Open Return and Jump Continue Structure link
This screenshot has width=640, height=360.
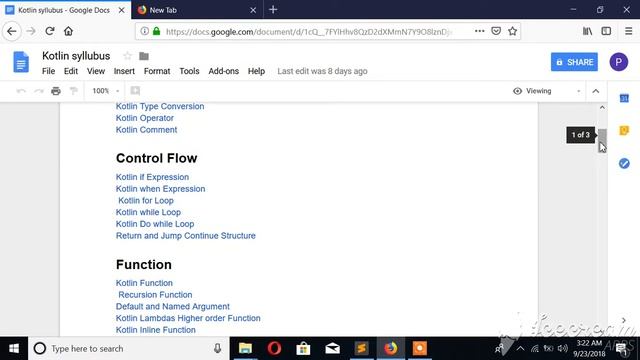[x=186, y=236]
